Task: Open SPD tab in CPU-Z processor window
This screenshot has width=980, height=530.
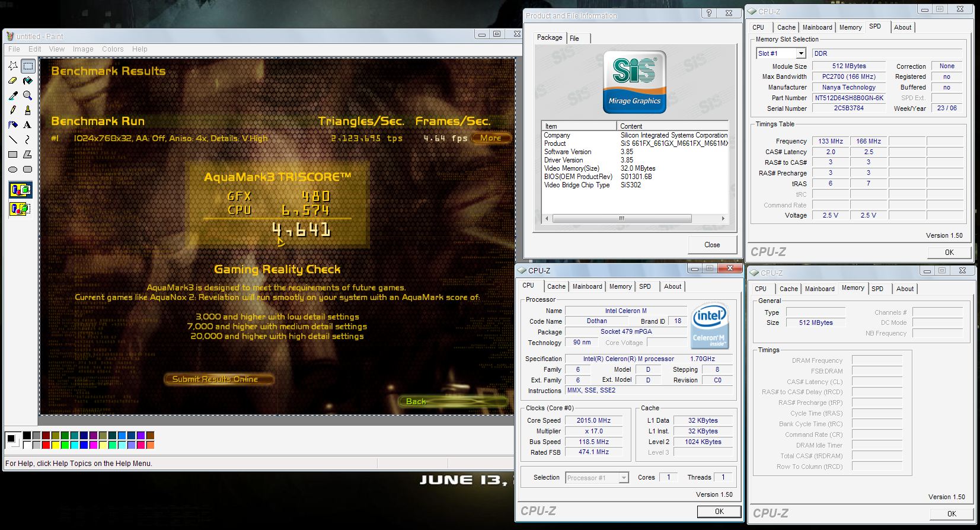Action: tap(645, 286)
